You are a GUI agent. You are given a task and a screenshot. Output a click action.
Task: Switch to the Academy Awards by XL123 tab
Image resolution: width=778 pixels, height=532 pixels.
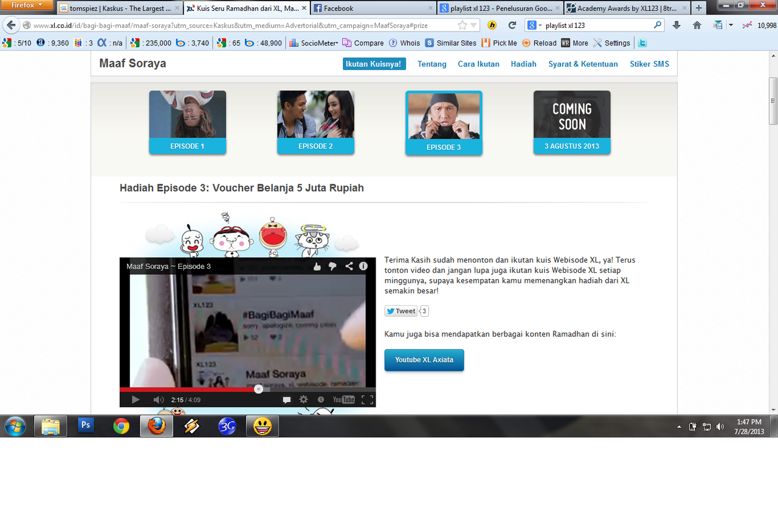(x=626, y=9)
